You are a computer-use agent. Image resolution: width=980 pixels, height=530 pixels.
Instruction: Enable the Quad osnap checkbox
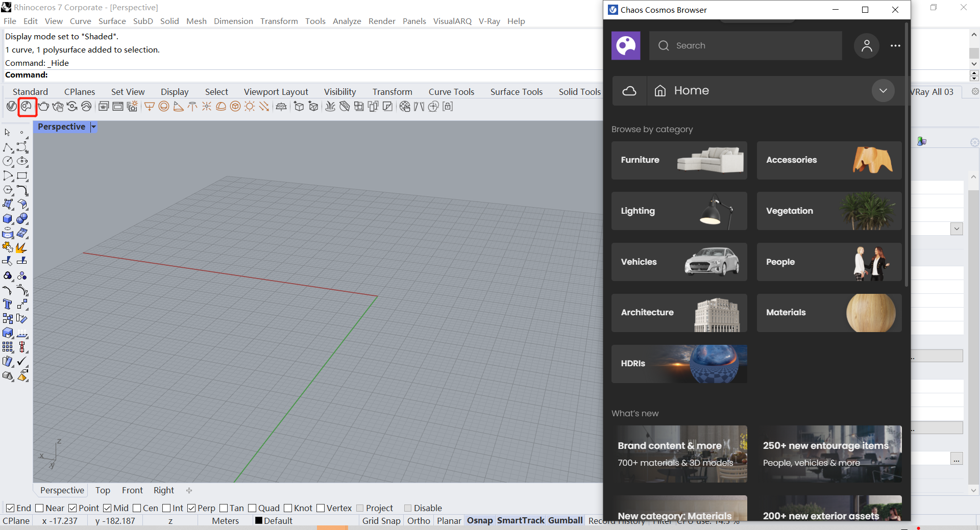252,508
